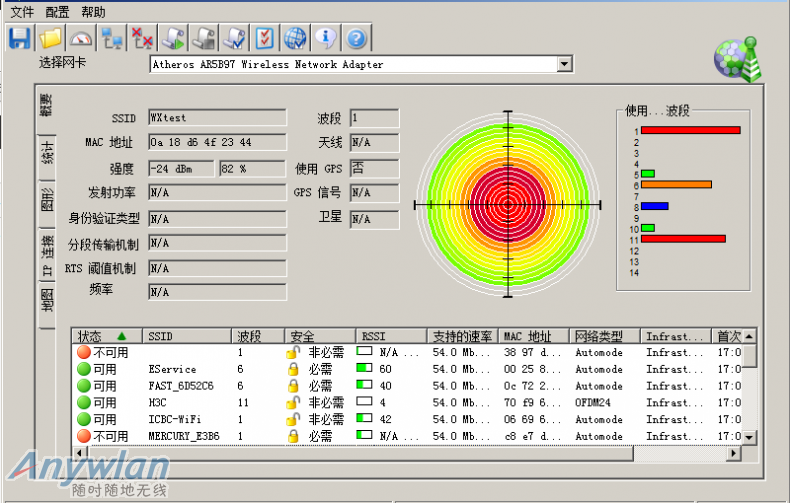Click the green status dot for EService
Image resolution: width=790 pixels, height=503 pixels.
point(84,369)
